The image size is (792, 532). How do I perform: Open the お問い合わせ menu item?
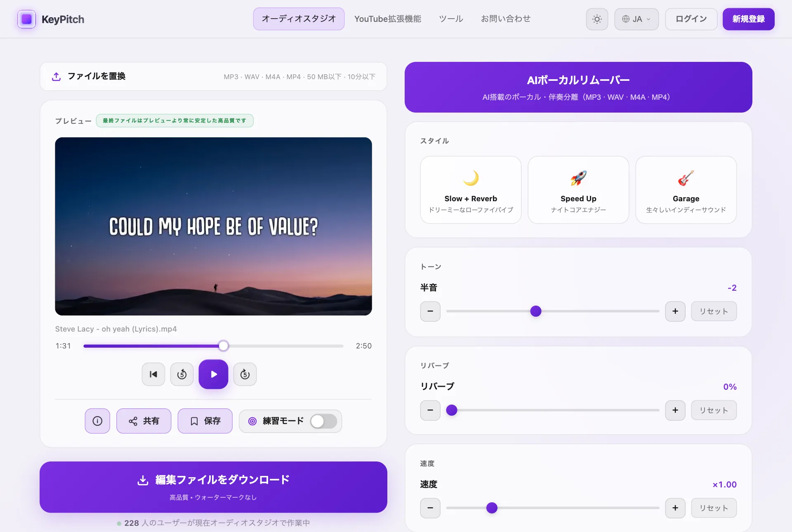[x=506, y=19]
